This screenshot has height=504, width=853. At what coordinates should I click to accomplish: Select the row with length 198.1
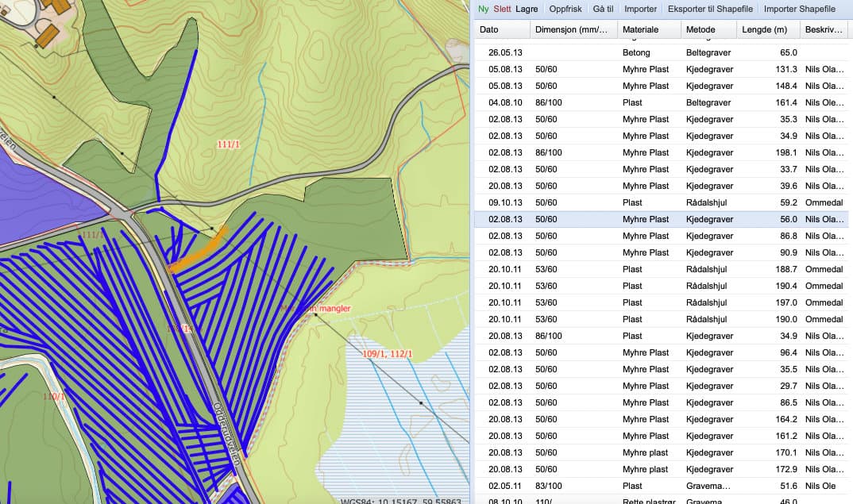point(661,152)
